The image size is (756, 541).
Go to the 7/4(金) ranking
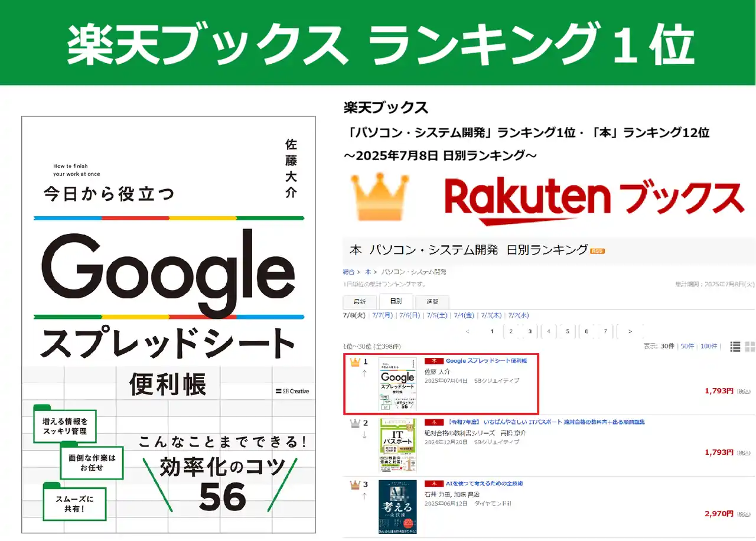coord(464,316)
